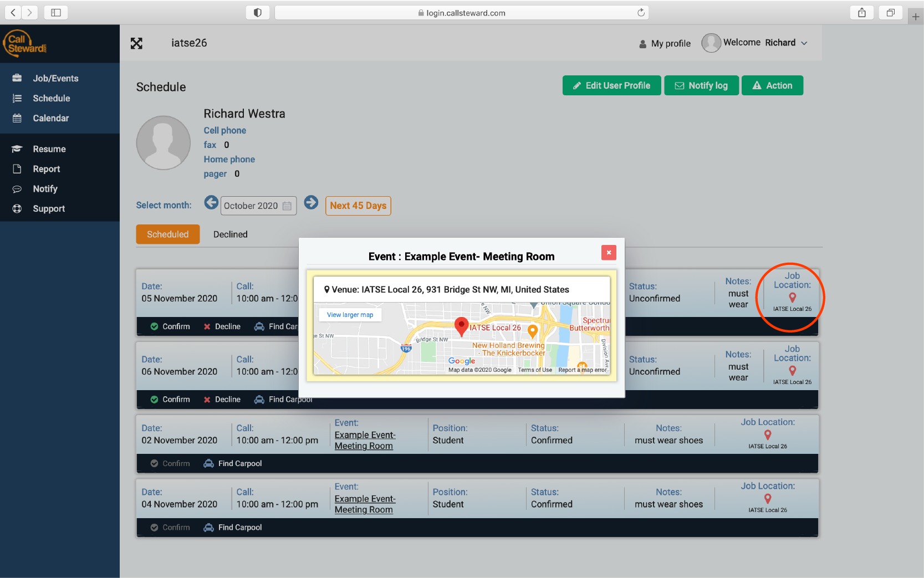Open Calendar in the sidebar
The width and height of the screenshot is (924, 578).
[50, 118]
